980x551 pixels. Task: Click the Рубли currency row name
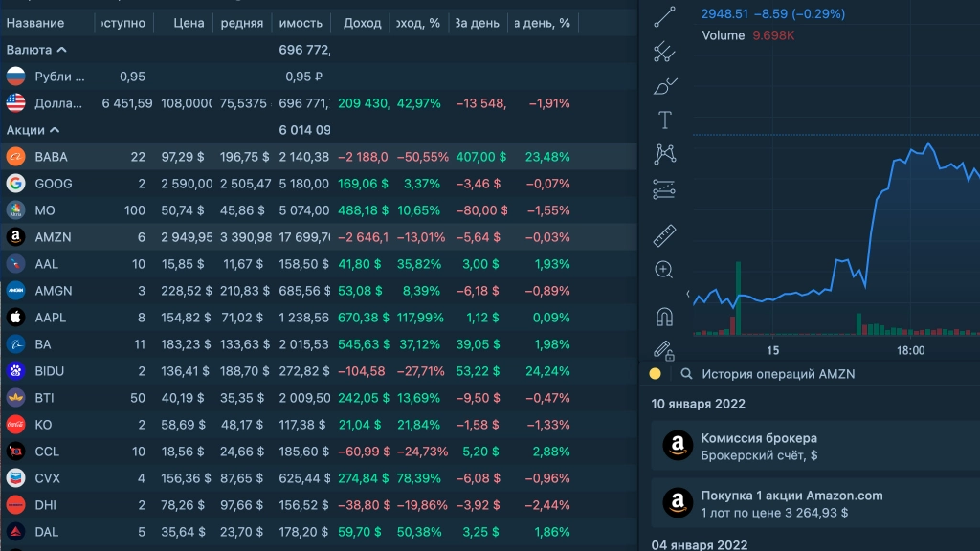59,77
